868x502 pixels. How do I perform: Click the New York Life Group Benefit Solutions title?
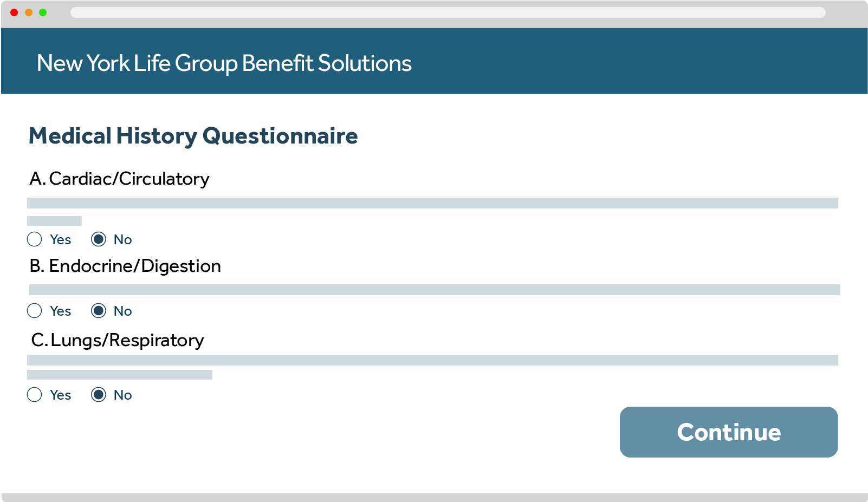[224, 63]
